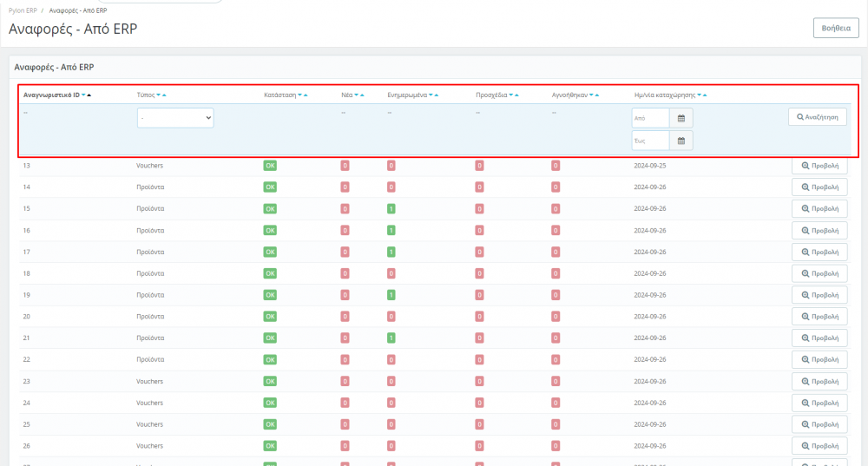Screen dimensions: 868x466
Task: Go to Pylon ERP breadcrumb
Action: point(23,10)
